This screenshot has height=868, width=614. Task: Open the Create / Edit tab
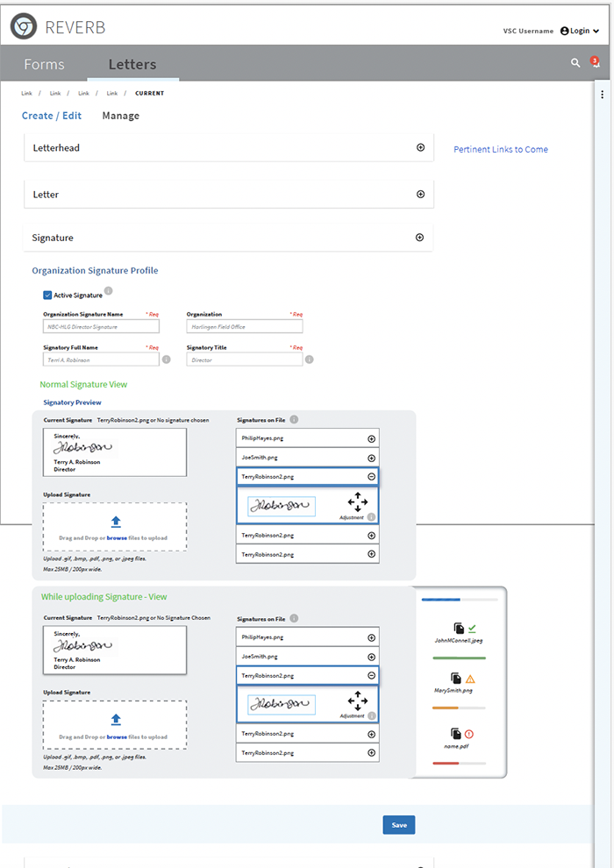click(x=52, y=116)
